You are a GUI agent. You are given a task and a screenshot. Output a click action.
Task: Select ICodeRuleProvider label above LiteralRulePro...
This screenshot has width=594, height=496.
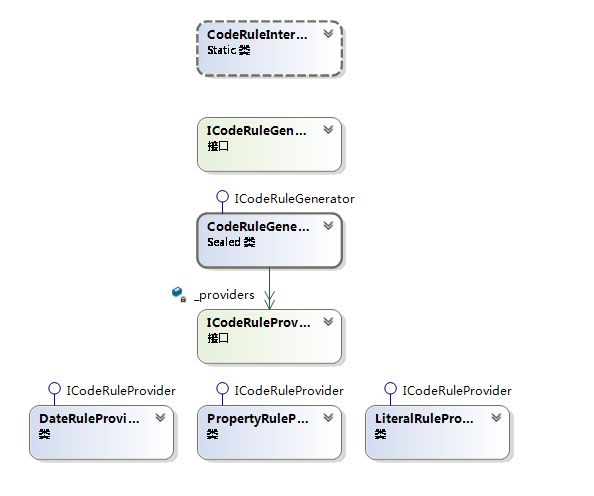pos(457,391)
